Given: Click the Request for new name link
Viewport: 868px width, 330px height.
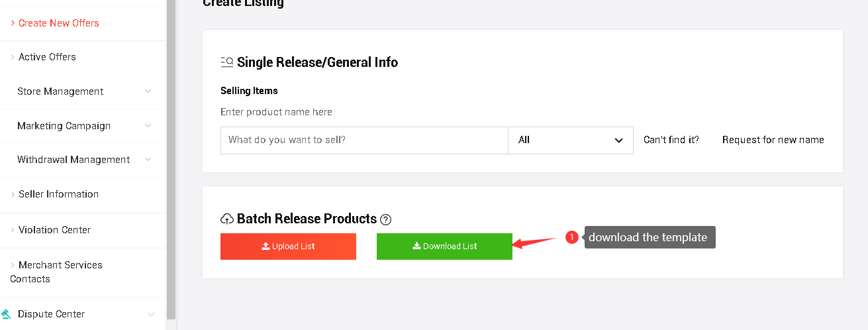Looking at the screenshot, I should (x=773, y=140).
